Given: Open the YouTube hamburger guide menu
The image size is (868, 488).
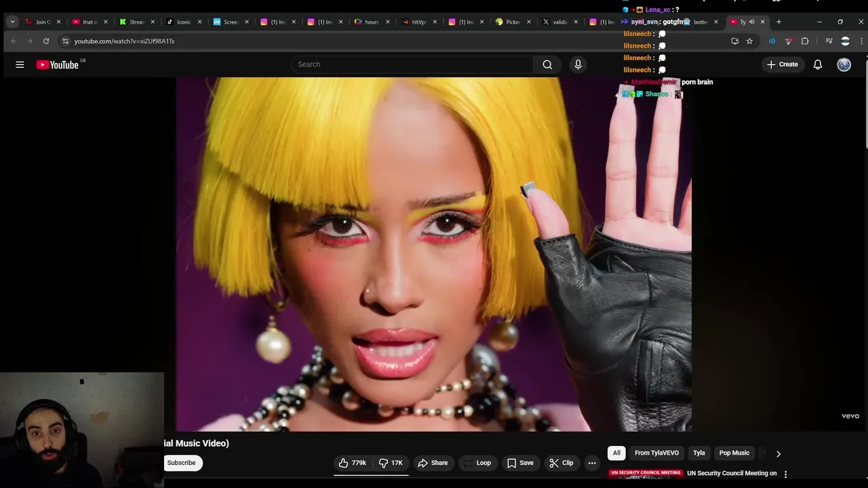Looking at the screenshot, I should coord(20,64).
